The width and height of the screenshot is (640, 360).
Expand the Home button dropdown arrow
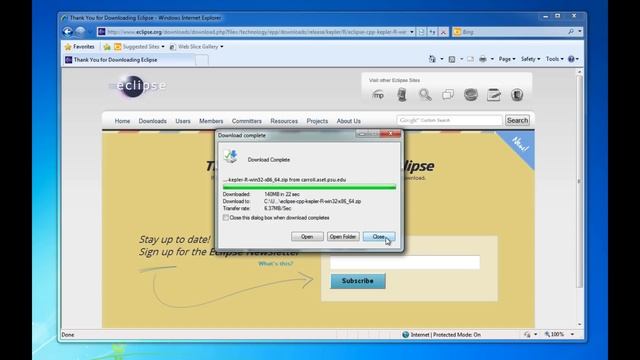[442, 59]
